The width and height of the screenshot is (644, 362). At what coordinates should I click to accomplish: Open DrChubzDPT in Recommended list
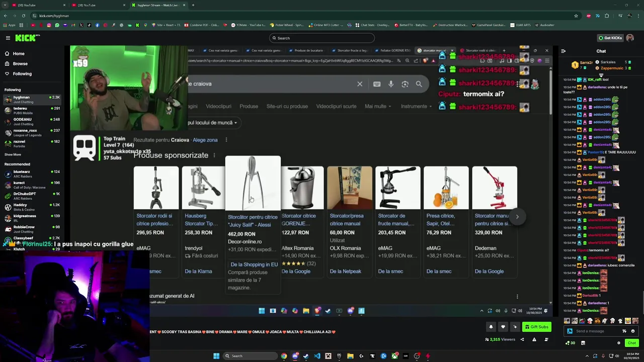click(x=32, y=196)
